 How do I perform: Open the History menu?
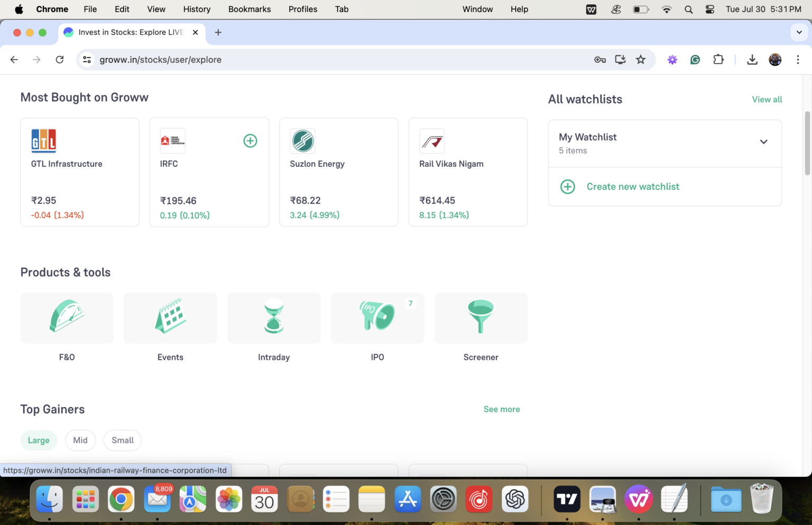point(197,9)
